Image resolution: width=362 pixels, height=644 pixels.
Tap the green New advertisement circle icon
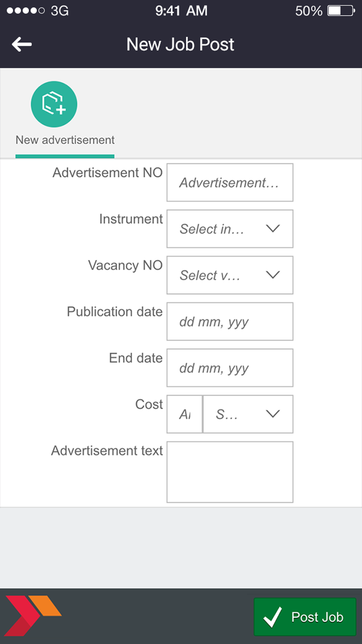click(x=54, y=104)
